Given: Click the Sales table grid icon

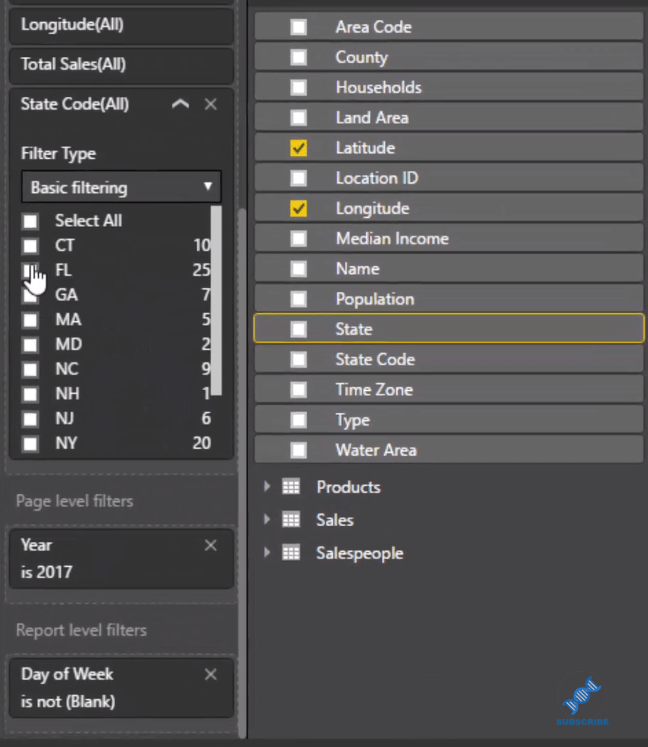Looking at the screenshot, I should tap(291, 519).
